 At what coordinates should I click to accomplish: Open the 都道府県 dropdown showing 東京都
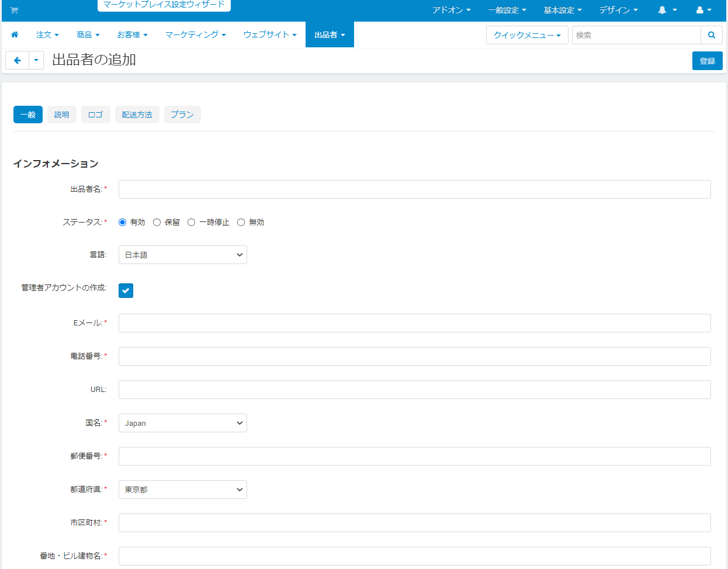(x=182, y=490)
